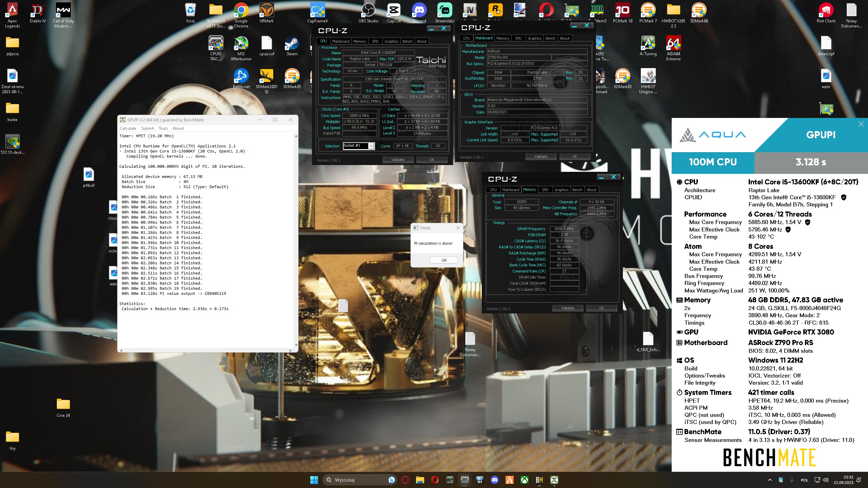This screenshot has height=488, width=868.
Task: Open the CapCut desktop icon
Action: tap(394, 14)
